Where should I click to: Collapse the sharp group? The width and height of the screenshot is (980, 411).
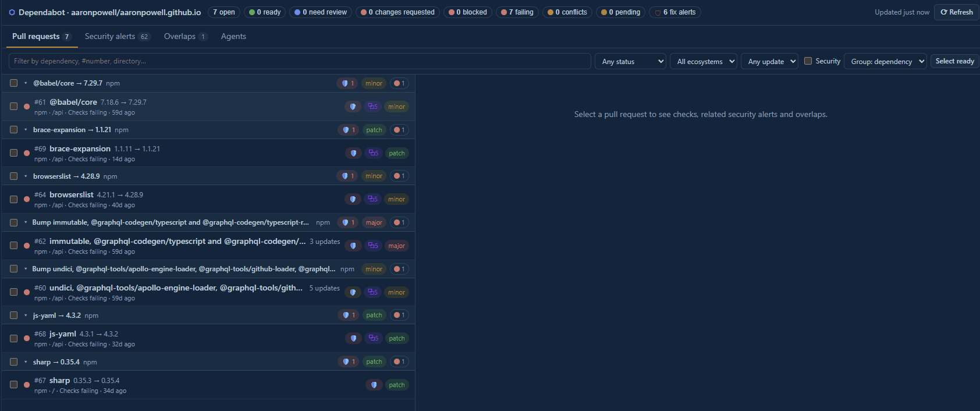tap(26, 362)
